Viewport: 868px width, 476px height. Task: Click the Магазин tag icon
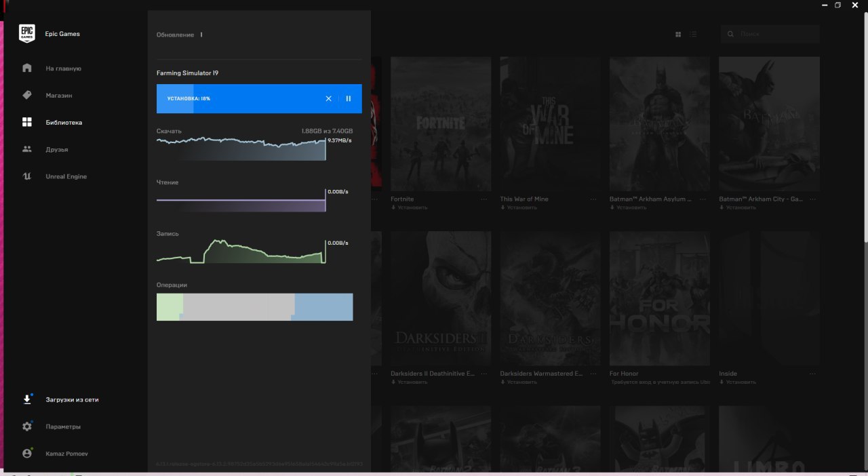(27, 96)
